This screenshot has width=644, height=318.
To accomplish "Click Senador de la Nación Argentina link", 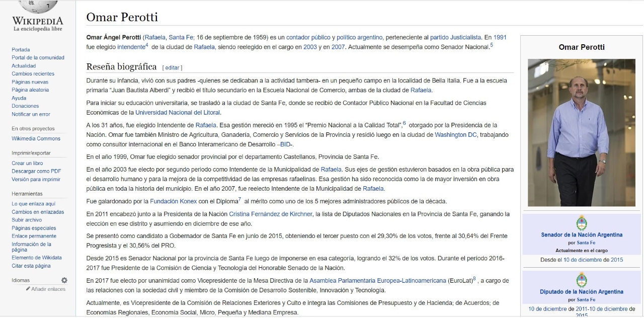I will [582, 234].
